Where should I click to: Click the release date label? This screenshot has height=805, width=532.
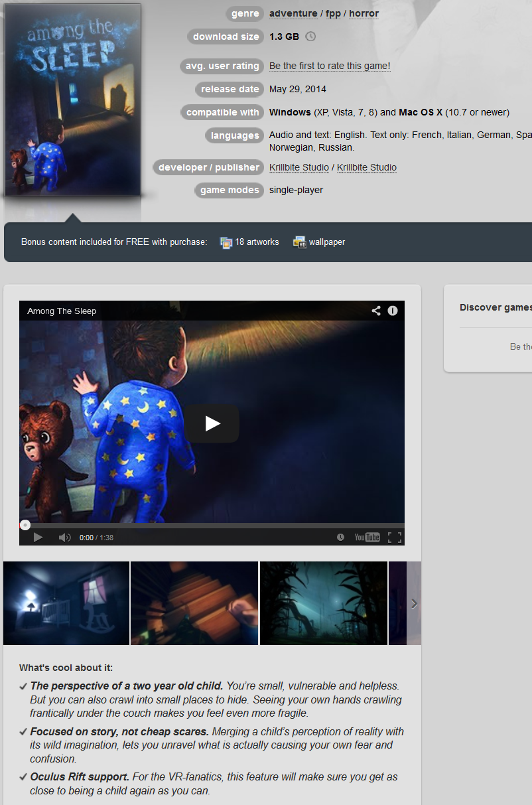[x=230, y=89]
